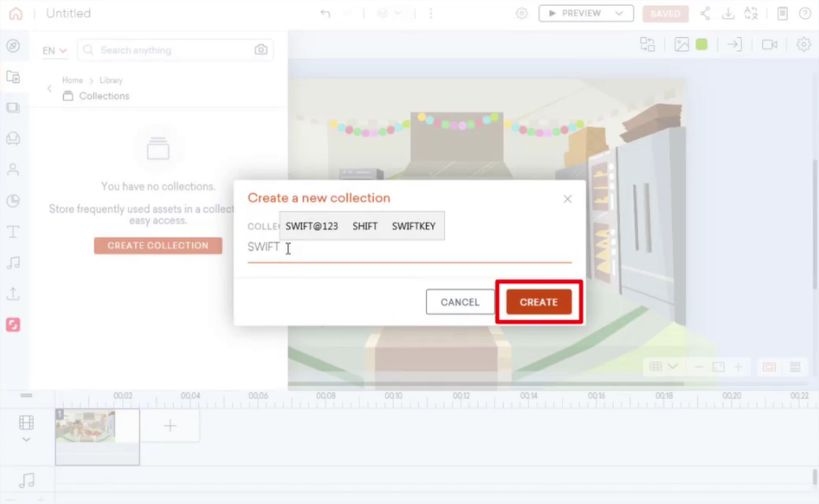Open the Text tool in left sidebar
Screen dimensions: 819x504
tap(13, 231)
